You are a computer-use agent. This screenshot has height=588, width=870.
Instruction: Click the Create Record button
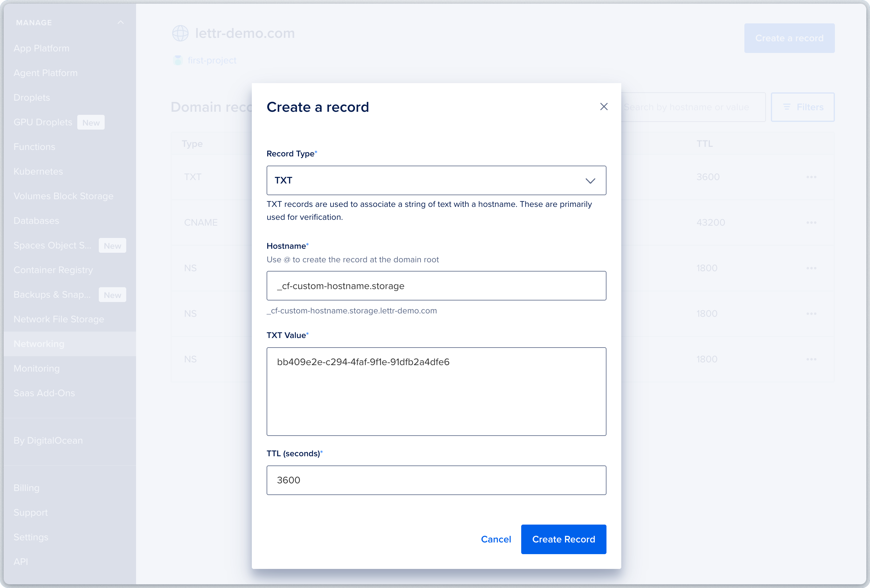point(563,539)
